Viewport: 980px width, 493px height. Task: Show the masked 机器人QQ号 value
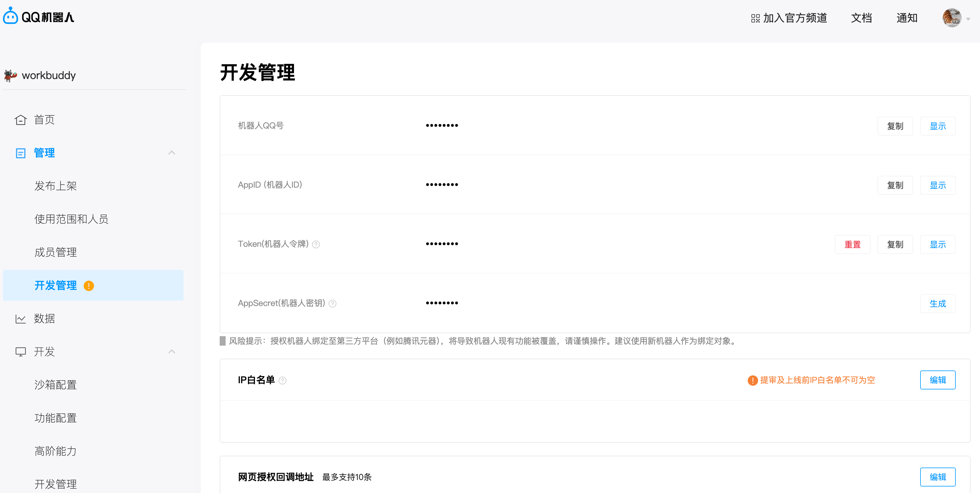[x=938, y=126]
